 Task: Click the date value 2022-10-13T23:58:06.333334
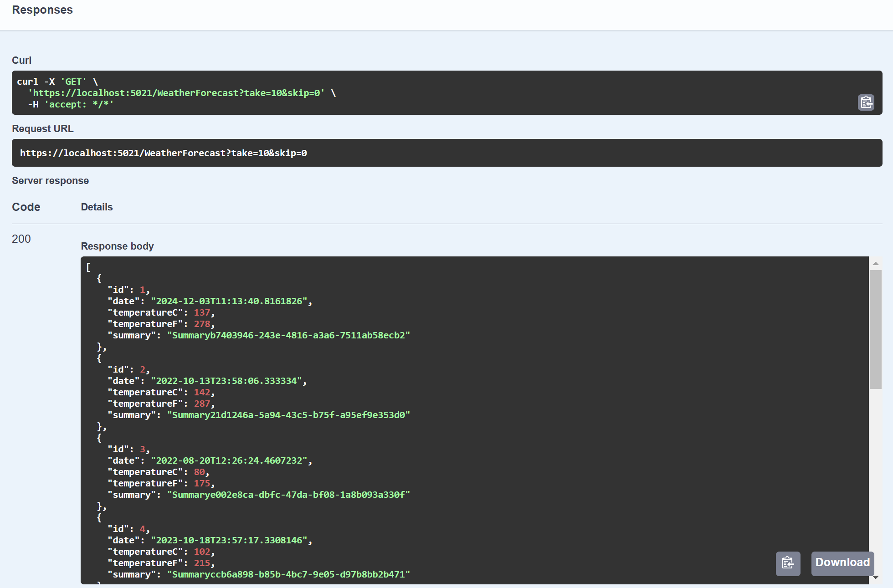tap(226, 381)
